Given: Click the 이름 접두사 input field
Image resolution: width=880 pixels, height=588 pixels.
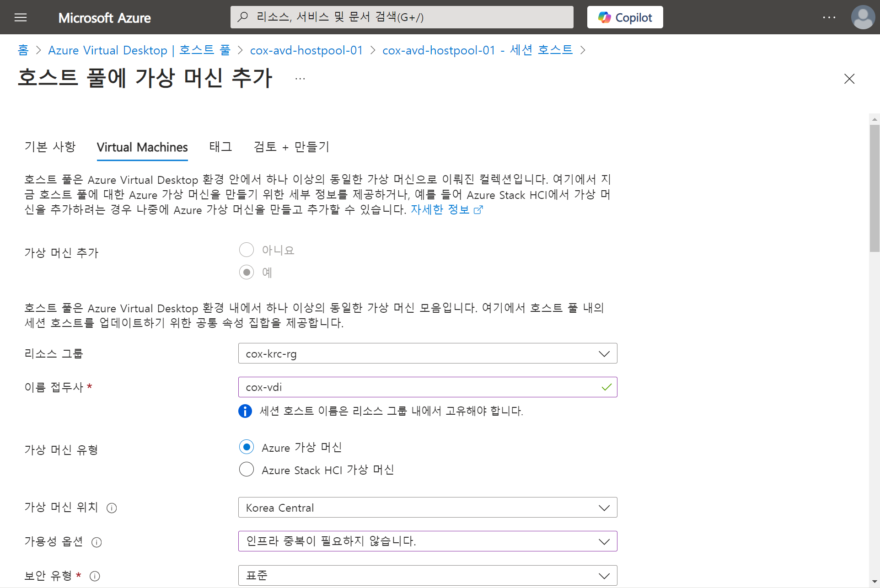Looking at the screenshot, I should tap(427, 387).
